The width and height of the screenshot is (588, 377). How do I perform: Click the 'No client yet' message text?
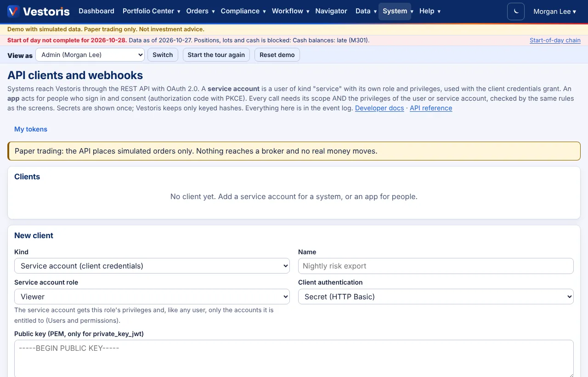coord(294,196)
